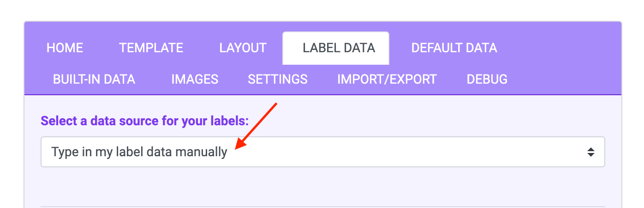This screenshot has height=208, width=644.
Task: Click the 'Type in my label data manually' text
Action: click(x=139, y=152)
